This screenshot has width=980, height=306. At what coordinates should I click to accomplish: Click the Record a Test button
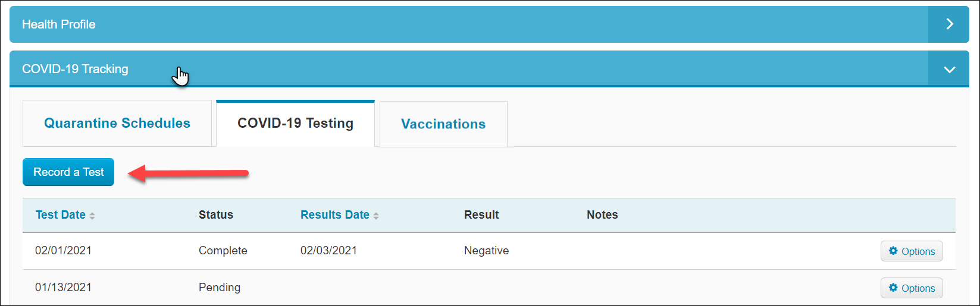68,172
